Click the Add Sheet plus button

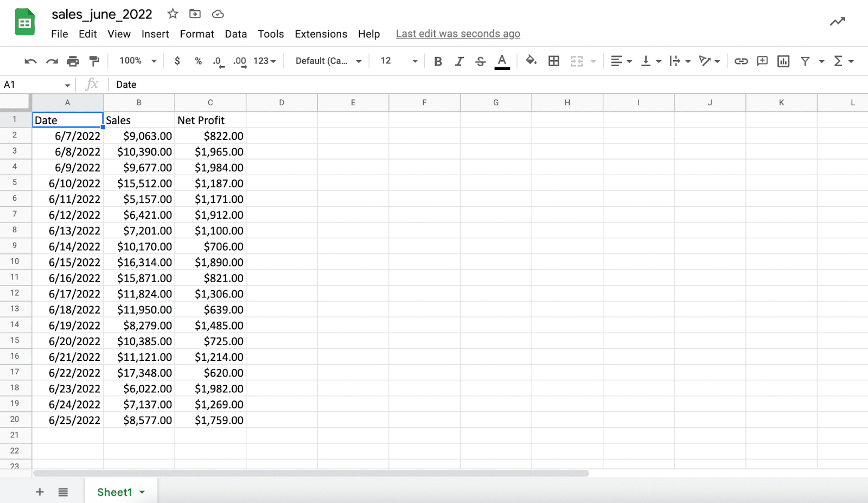click(40, 492)
